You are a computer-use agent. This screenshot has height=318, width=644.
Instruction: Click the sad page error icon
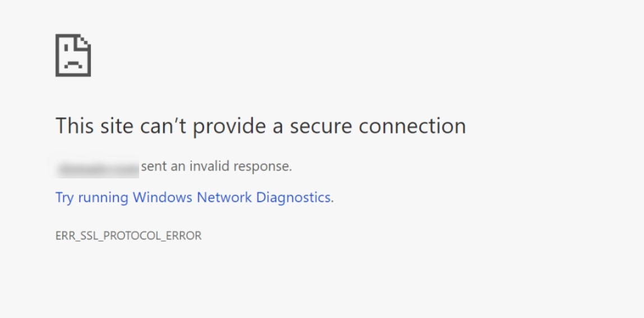coord(73,55)
